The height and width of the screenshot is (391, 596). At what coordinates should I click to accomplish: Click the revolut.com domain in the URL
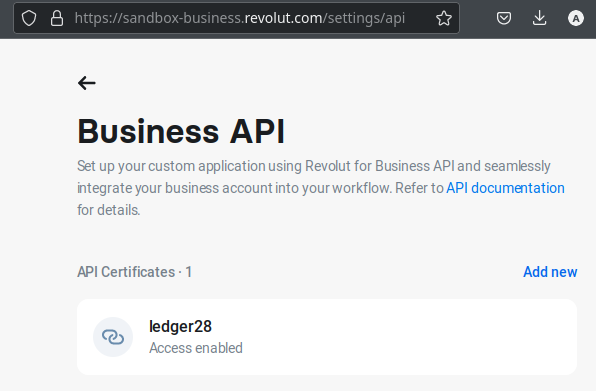pyautogui.click(x=283, y=18)
